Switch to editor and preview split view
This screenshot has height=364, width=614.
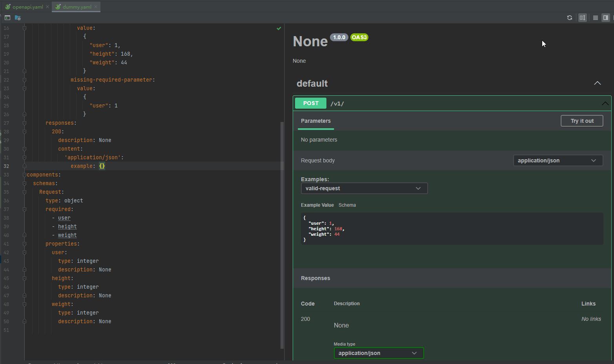point(606,18)
